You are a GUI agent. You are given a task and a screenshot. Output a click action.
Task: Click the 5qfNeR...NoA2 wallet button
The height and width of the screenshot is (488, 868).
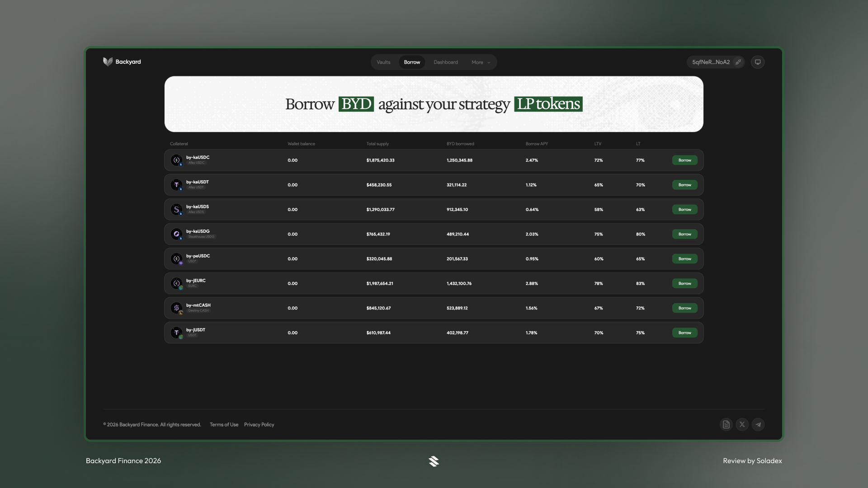716,62
